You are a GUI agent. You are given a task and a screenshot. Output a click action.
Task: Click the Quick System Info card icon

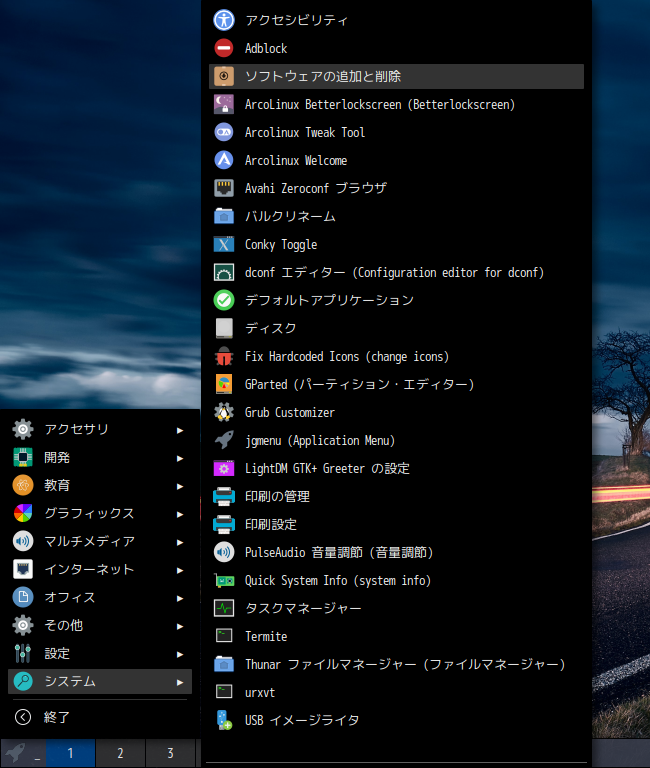coord(224,580)
